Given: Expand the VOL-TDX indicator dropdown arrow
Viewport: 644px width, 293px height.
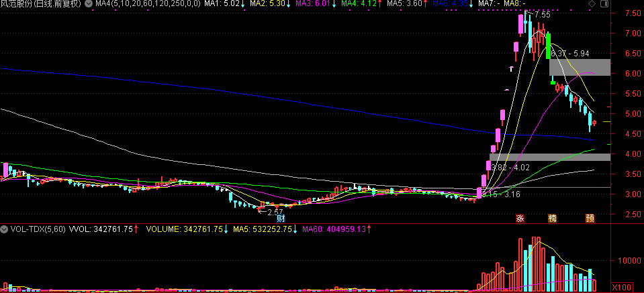Looking at the screenshot, I should pyautogui.click(x=4, y=229).
